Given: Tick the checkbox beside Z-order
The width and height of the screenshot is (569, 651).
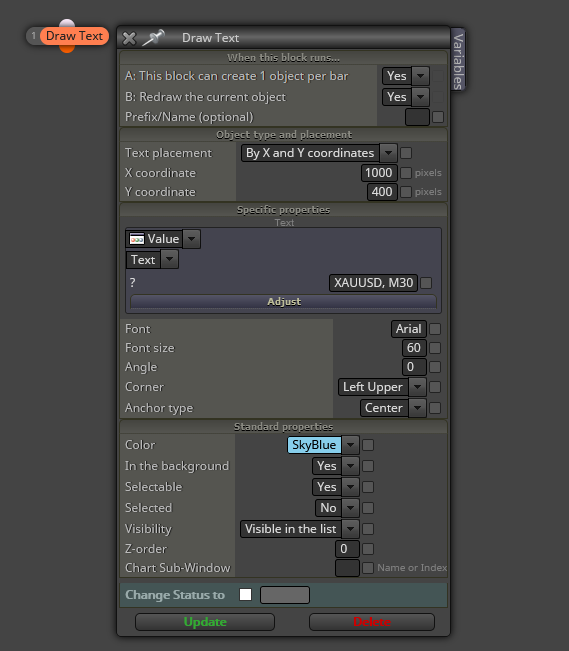Looking at the screenshot, I should tap(368, 549).
